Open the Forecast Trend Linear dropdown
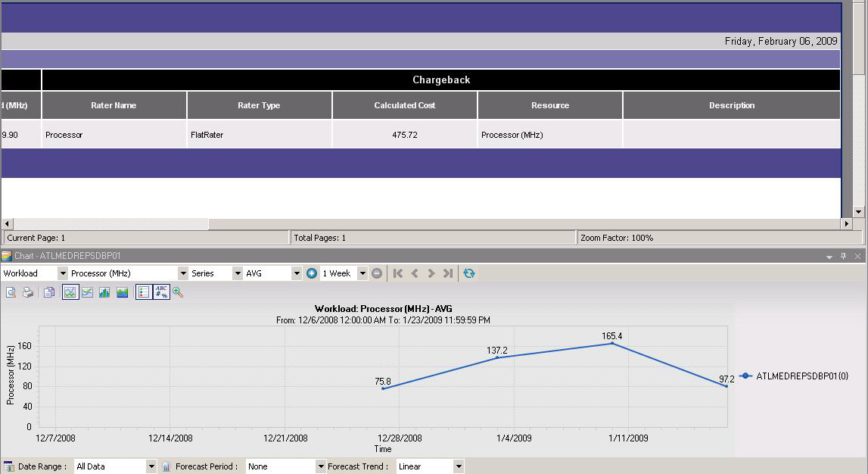Screen dimensions: 868x474 tap(459, 466)
